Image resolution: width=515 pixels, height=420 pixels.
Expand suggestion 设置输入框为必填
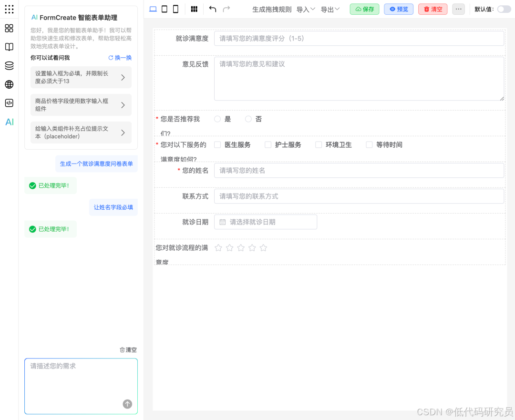81,77
